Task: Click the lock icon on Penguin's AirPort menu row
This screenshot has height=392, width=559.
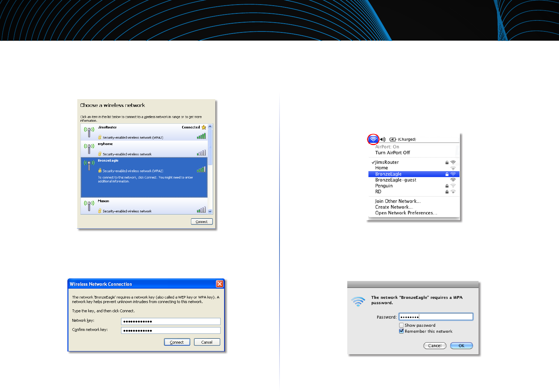Action: [447, 186]
